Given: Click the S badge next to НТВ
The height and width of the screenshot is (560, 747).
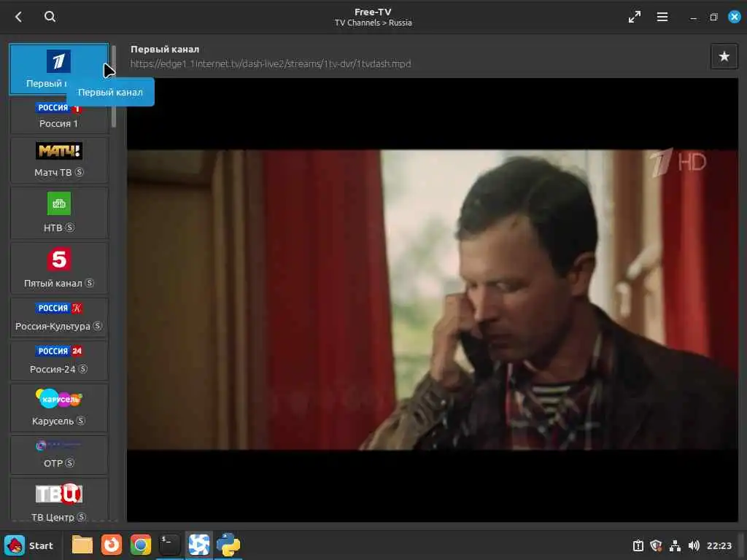Looking at the screenshot, I should (70, 227).
